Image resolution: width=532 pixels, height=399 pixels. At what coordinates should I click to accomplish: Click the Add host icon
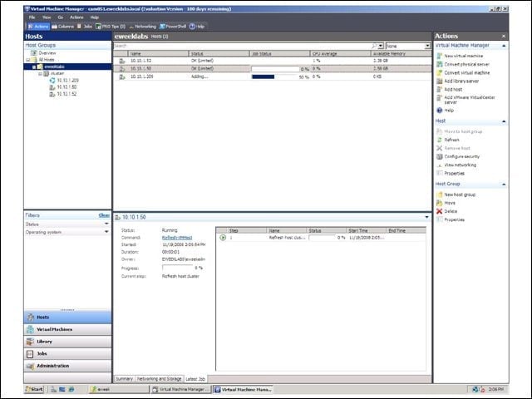(440, 89)
